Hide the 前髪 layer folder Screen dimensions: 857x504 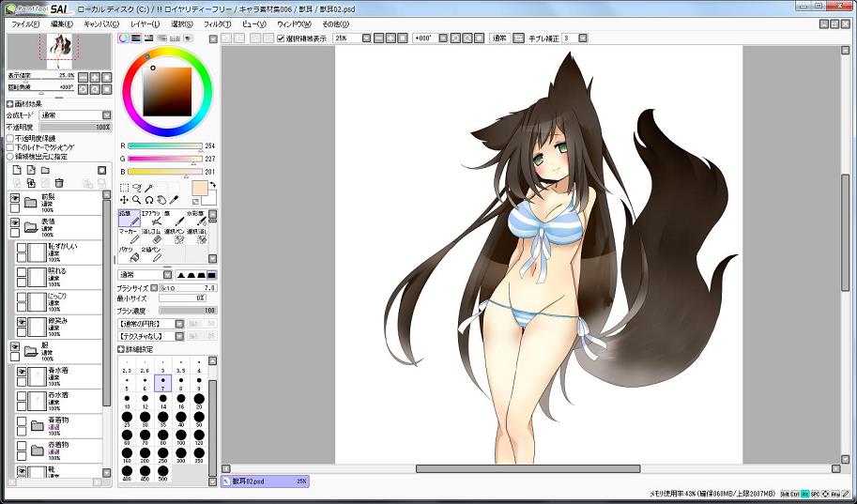15,198
